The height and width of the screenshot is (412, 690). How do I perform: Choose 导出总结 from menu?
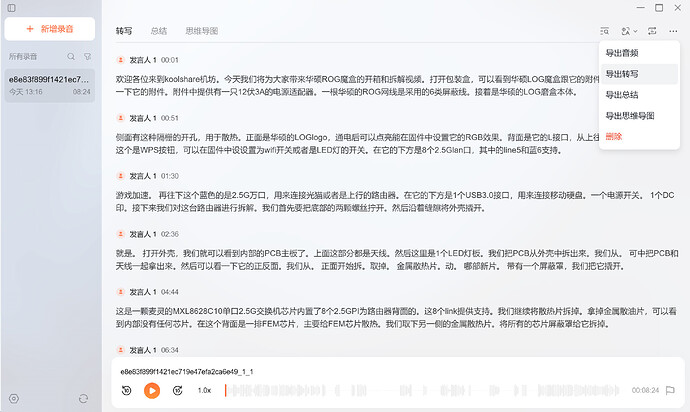point(639,95)
